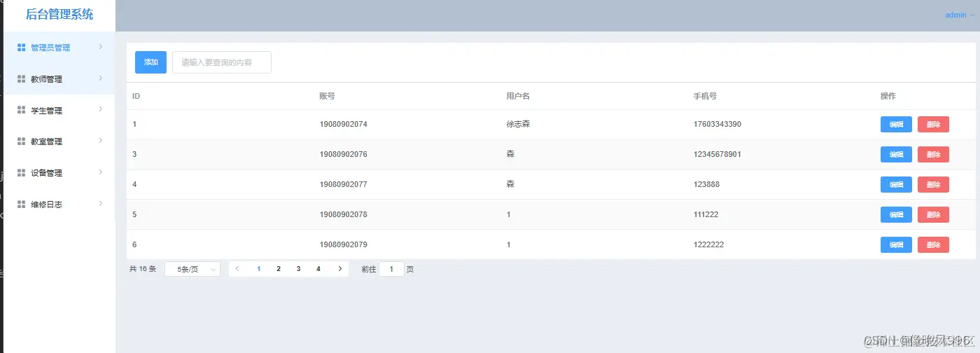Image resolution: width=980 pixels, height=353 pixels.
Task: Delete the row with account 19080902074
Action: (933, 125)
